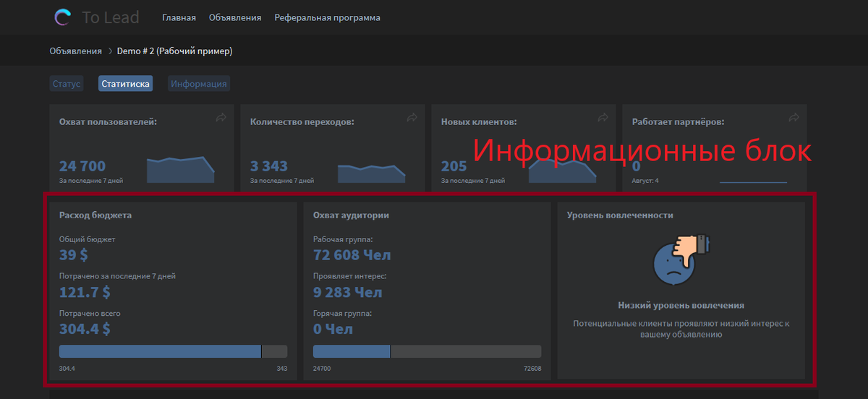Click the 3 343 transitions value
Viewport: 868px width, 399px height.
click(269, 167)
